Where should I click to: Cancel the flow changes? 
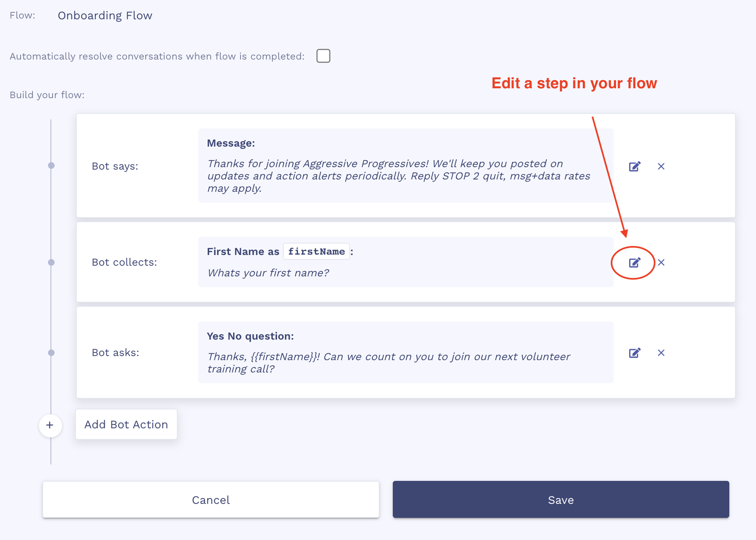[211, 500]
